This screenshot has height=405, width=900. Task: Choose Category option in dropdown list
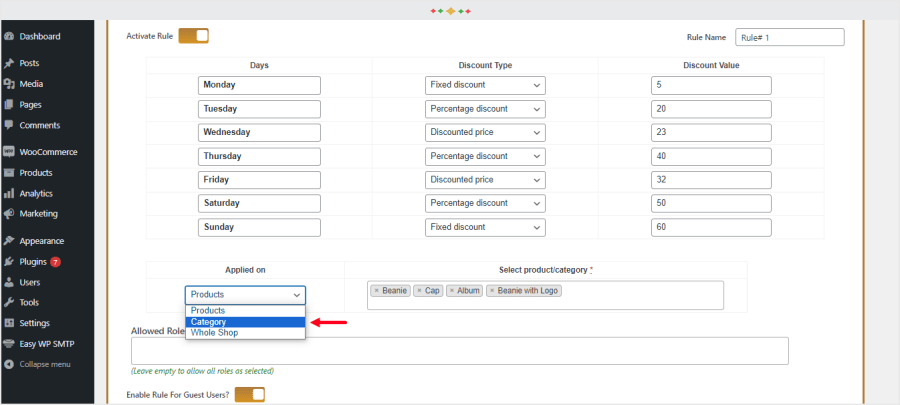(x=245, y=322)
